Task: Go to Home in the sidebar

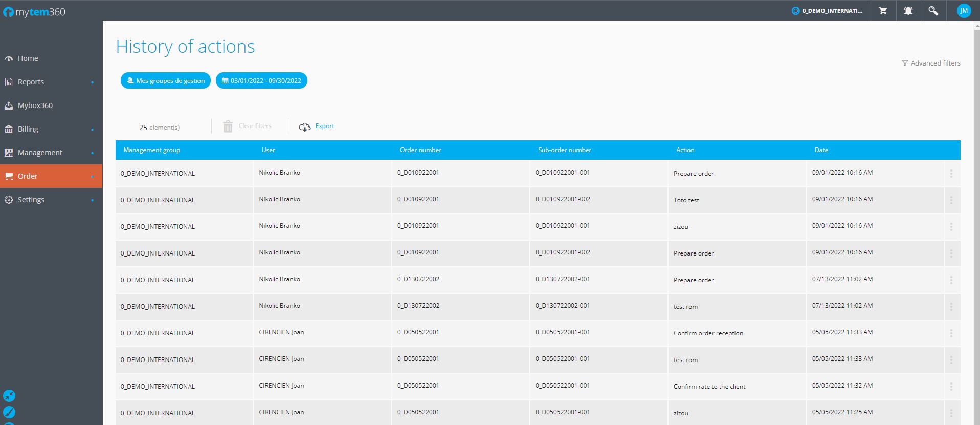Action: click(x=51, y=58)
